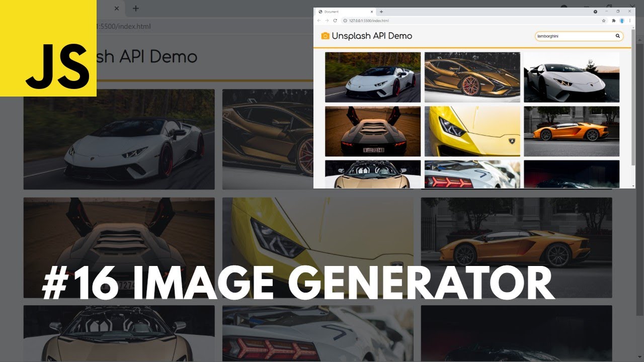This screenshot has width=644, height=362.
Task: Click the lamborghini search input field
Action: [x=574, y=36]
